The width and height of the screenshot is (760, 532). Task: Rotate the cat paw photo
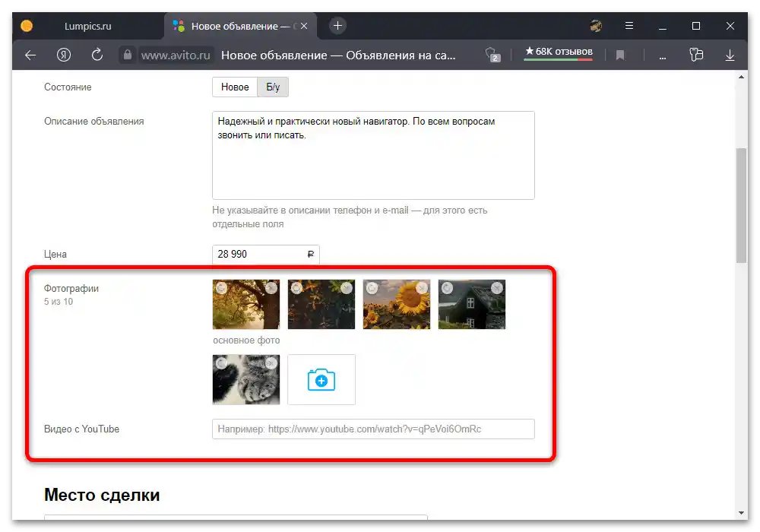point(221,363)
